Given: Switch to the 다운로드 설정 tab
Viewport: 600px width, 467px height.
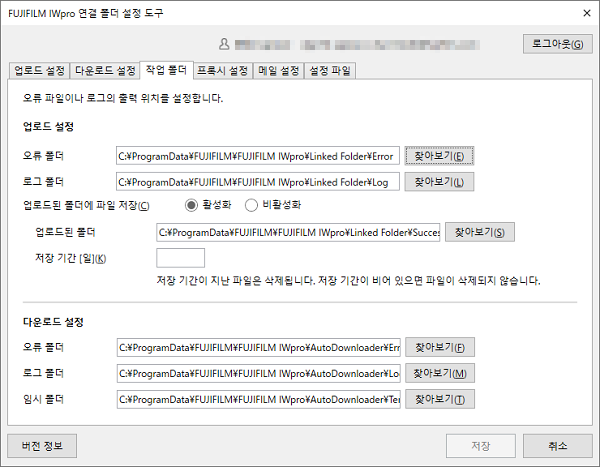Looking at the screenshot, I should pyautogui.click(x=105, y=70).
